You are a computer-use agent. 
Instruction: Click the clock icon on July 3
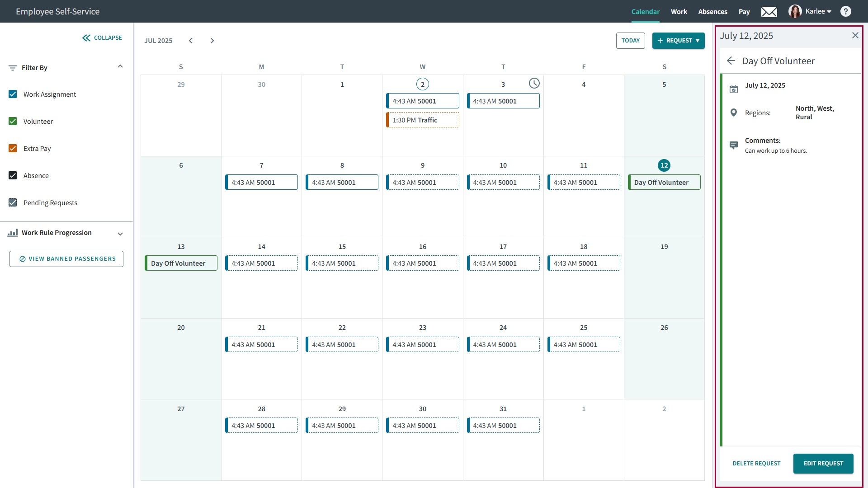click(x=534, y=83)
